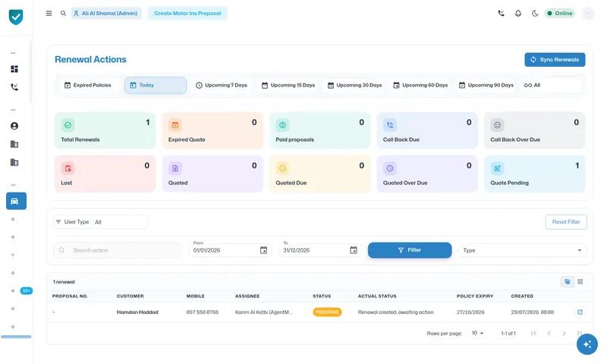Click the blue Filter button
The width and height of the screenshot is (607, 364).
point(410,250)
